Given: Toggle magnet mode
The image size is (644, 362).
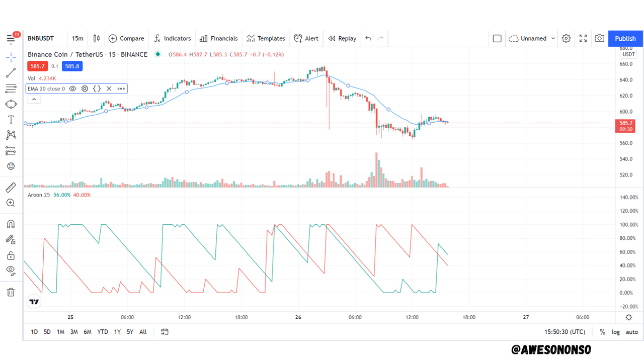Looking at the screenshot, I should pos(11,224).
